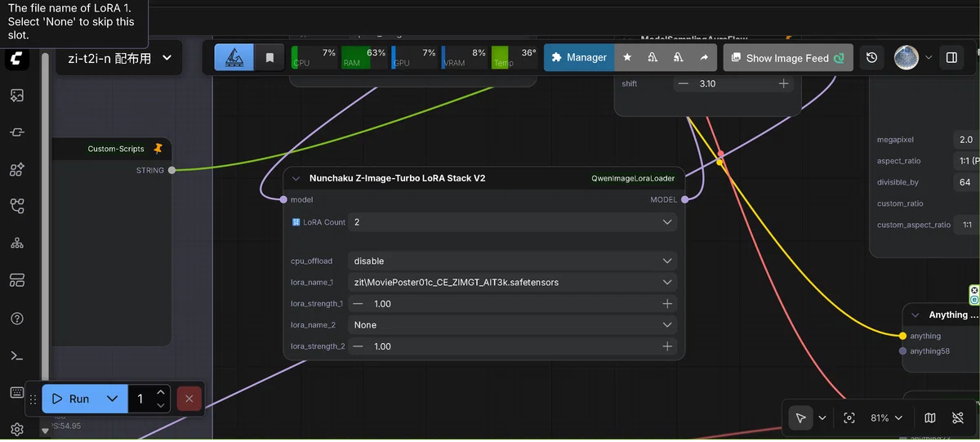
Task: Click the red cancel X button near Run
Action: (x=189, y=399)
